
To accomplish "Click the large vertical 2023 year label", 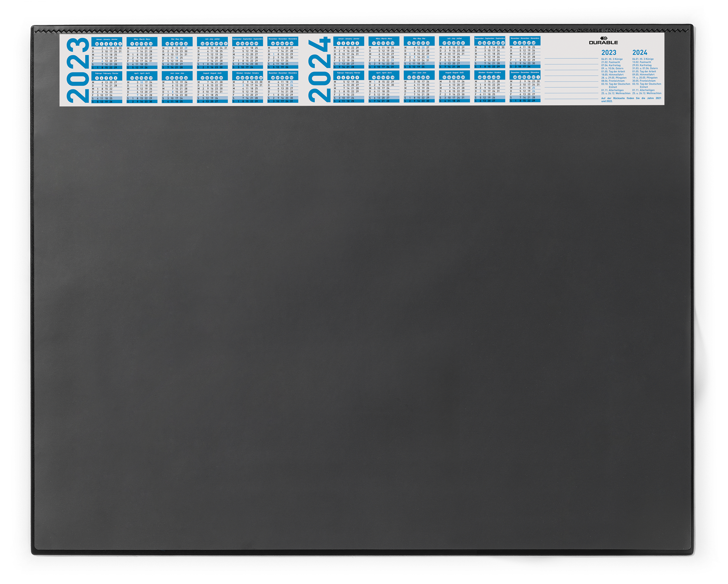I will [x=78, y=70].
